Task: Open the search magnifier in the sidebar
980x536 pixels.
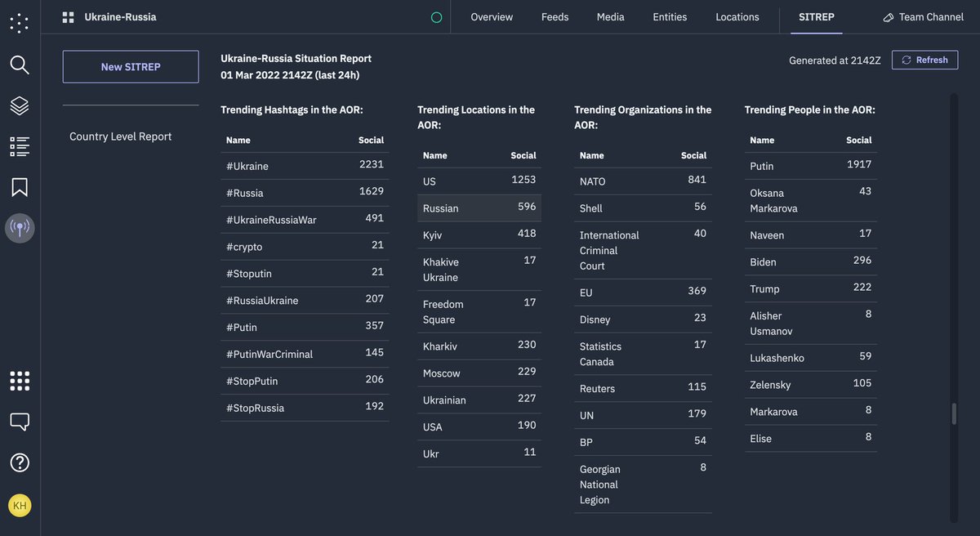Action: 20,65
